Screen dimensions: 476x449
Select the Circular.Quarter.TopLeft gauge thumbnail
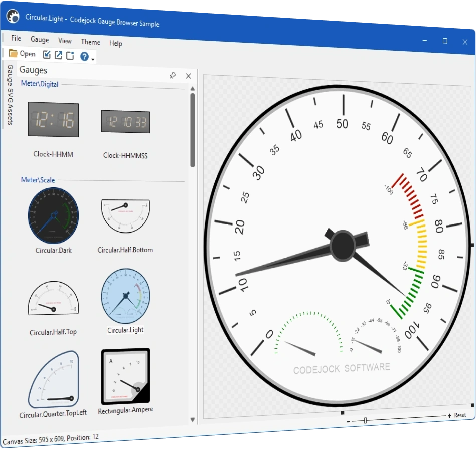(x=54, y=379)
